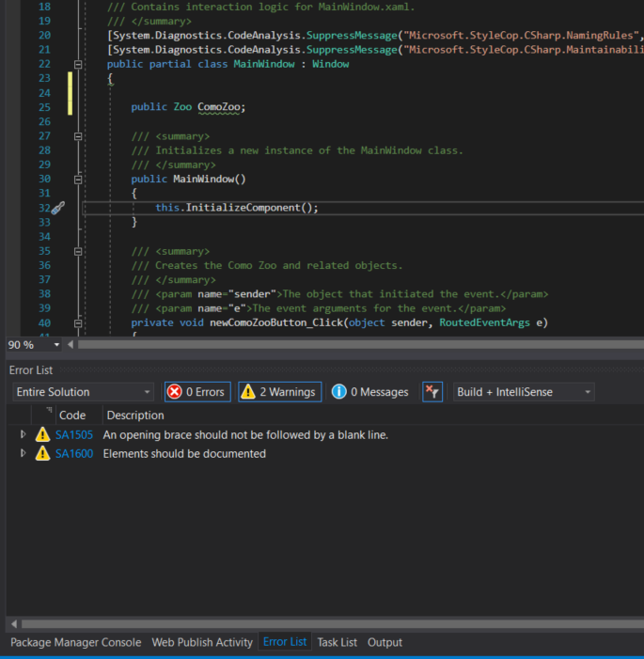
Task: Open the Build + IntelliSense dropdown
Action: pos(524,392)
